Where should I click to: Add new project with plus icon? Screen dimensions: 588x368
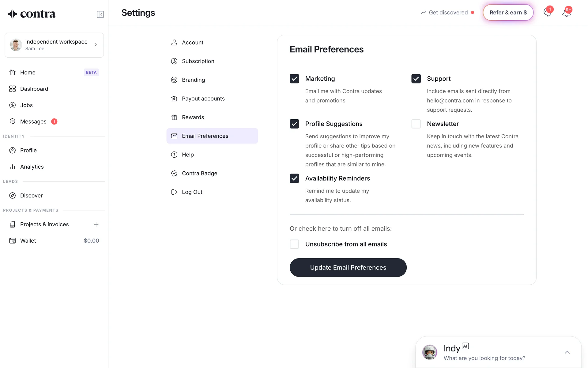pyautogui.click(x=96, y=224)
